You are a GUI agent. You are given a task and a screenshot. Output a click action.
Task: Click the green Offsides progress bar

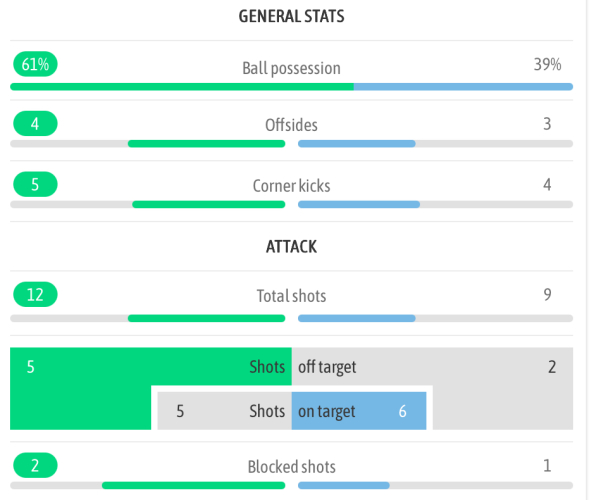(206, 144)
